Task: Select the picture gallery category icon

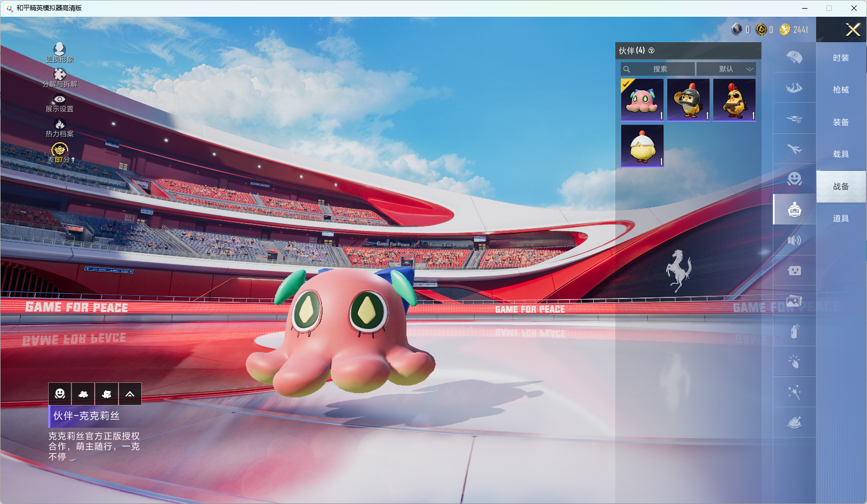Action: pos(794,301)
